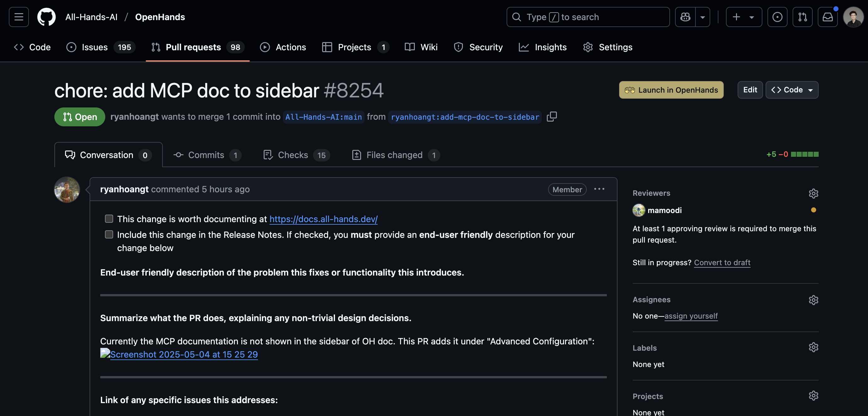Viewport: 868px width, 416px height.
Task: Click the 'assign yourself' link
Action: pos(691,316)
